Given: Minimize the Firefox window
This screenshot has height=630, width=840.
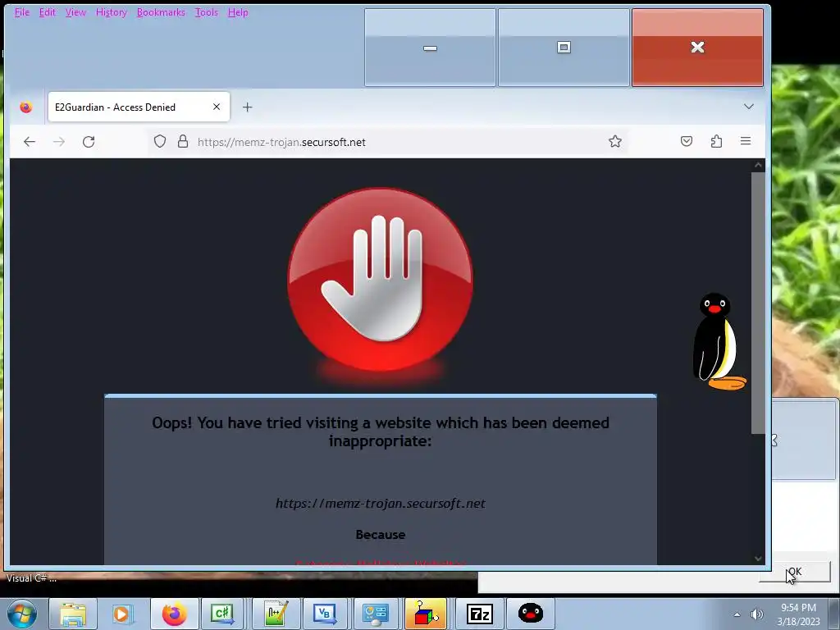Looking at the screenshot, I should (x=430, y=48).
